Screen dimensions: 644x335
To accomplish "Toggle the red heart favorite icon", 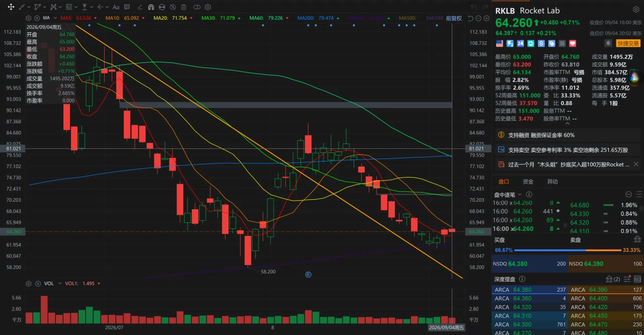I will [573, 43].
